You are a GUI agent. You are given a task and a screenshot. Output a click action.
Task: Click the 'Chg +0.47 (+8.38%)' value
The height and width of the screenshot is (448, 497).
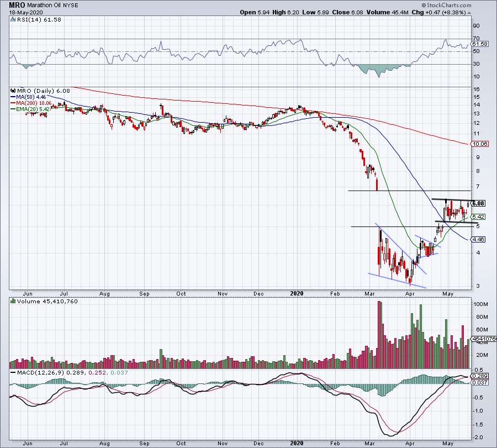coord(438,12)
